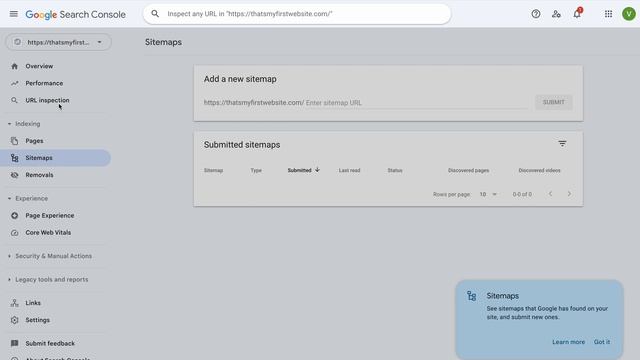Viewport: 640px width, 360px height.
Task: Open the Settings page
Action: [38, 320]
